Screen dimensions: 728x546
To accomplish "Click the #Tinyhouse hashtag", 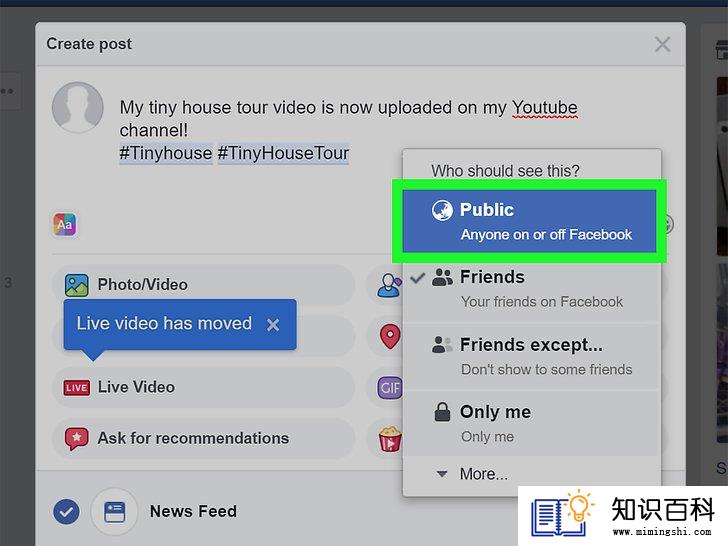I will click(x=166, y=153).
